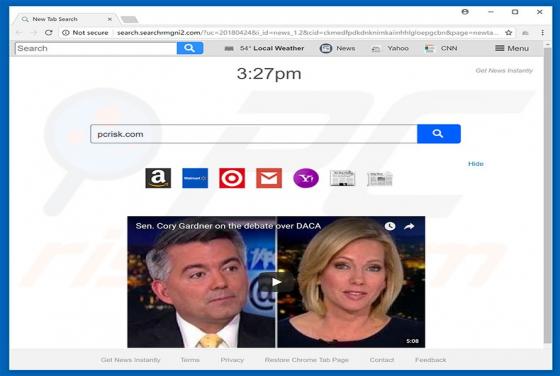Open the News toolbar link

[x=338, y=48]
